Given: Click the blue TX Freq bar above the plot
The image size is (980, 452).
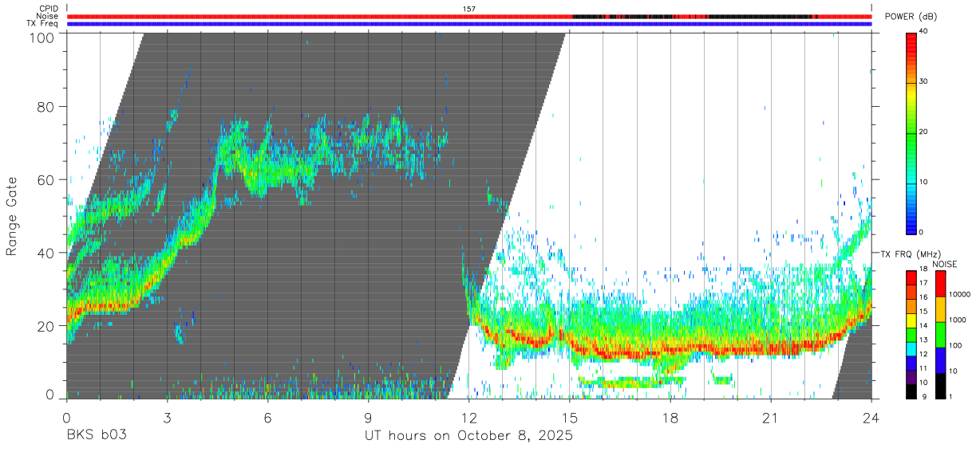Looking at the screenshot, I should tap(468, 24).
